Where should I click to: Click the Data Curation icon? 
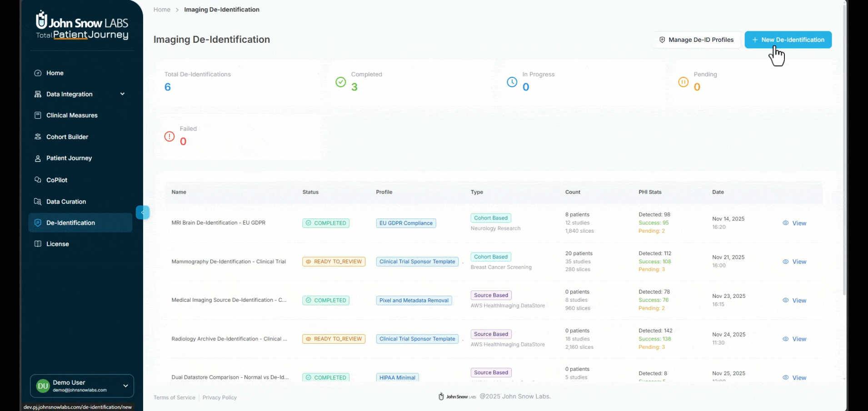[x=38, y=202]
